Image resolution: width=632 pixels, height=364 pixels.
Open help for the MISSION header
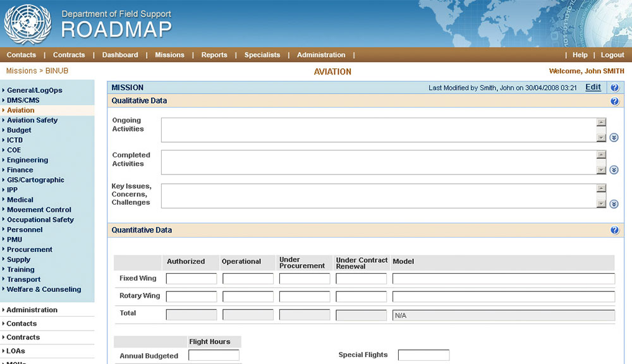coord(614,87)
